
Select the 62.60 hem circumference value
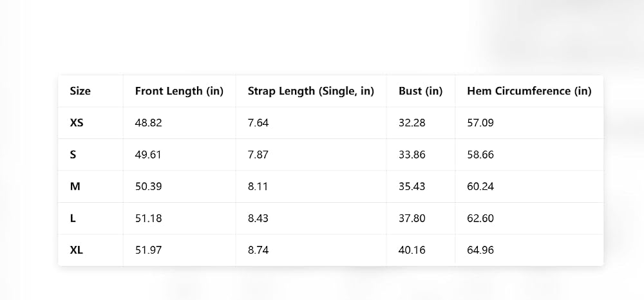coord(480,218)
